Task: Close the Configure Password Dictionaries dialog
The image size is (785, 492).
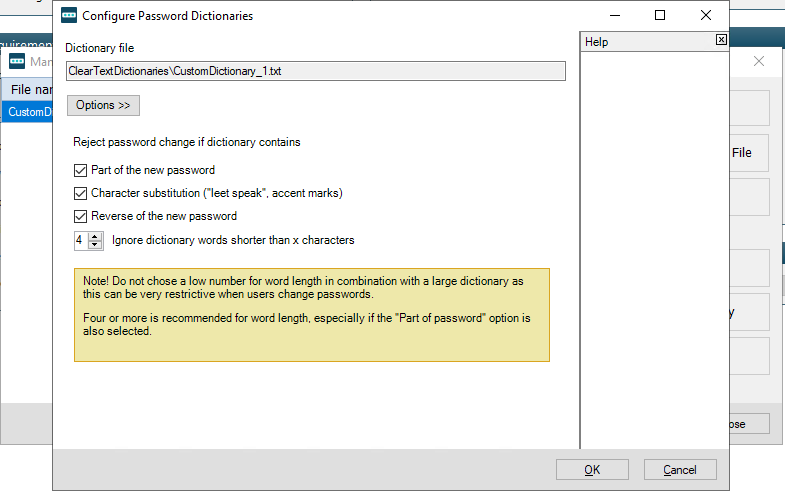Action: [706, 15]
